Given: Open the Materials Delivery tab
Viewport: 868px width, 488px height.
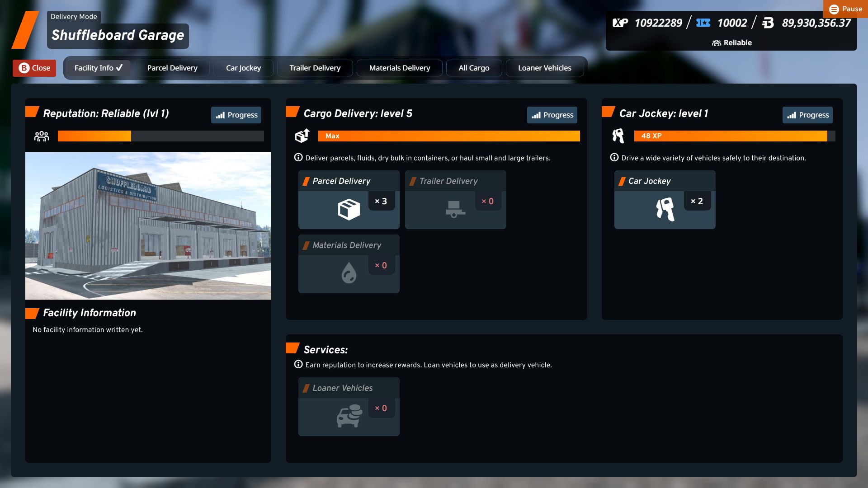Looking at the screenshot, I should 399,68.
